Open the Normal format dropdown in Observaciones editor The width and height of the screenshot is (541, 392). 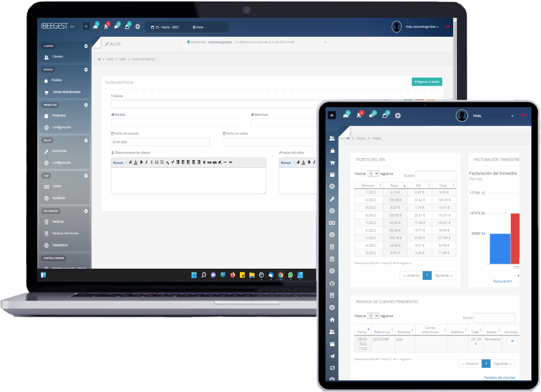120,163
